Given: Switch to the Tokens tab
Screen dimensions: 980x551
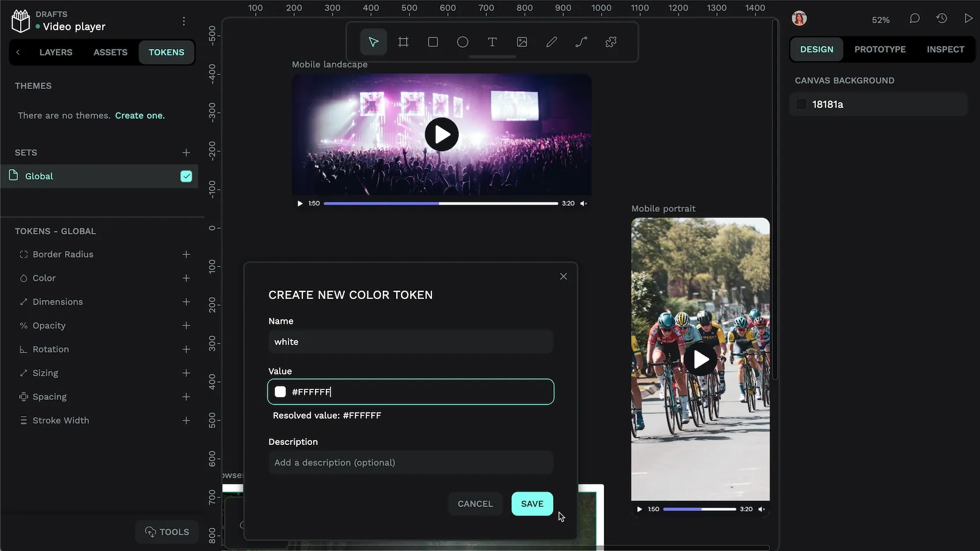Looking at the screenshot, I should coord(167,52).
